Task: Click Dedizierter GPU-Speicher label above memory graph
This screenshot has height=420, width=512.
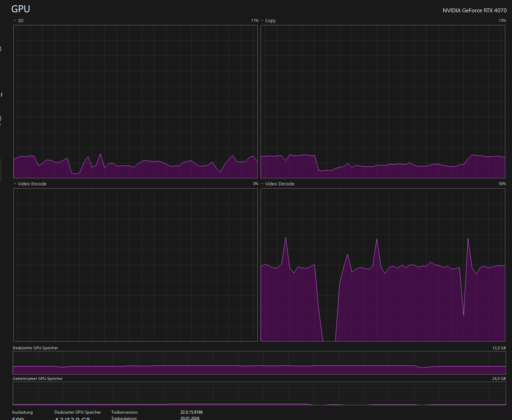Action: pos(36,348)
